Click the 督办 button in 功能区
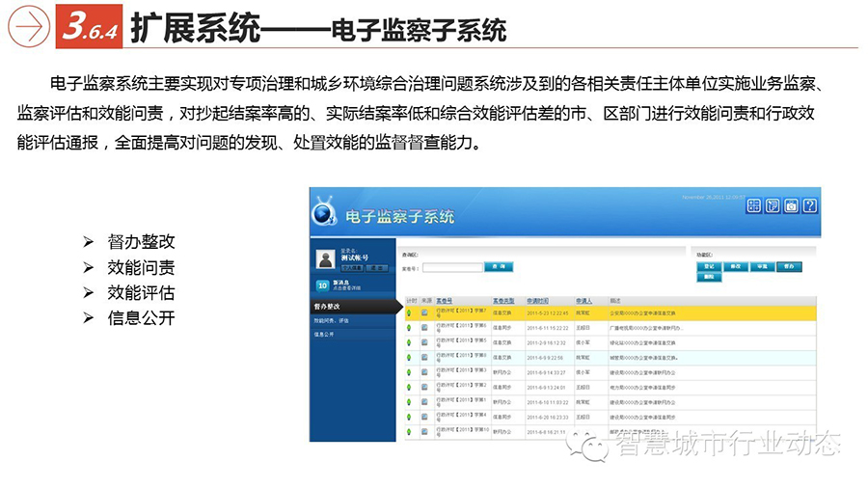Viewport: 868px width, 488px height. click(x=789, y=267)
